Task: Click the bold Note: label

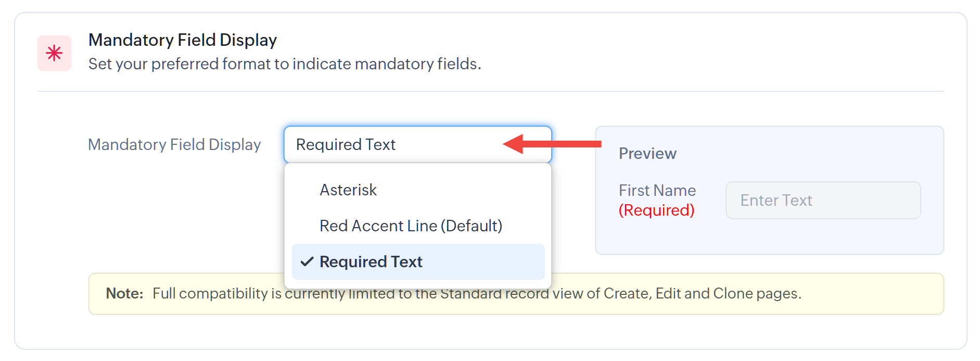Action: 124,294
